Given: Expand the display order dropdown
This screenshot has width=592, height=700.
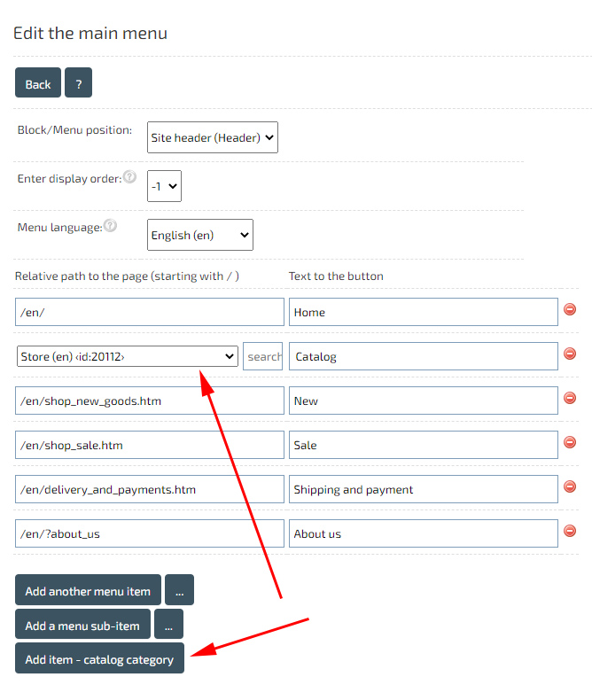Looking at the screenshot, I should (164, 186).
